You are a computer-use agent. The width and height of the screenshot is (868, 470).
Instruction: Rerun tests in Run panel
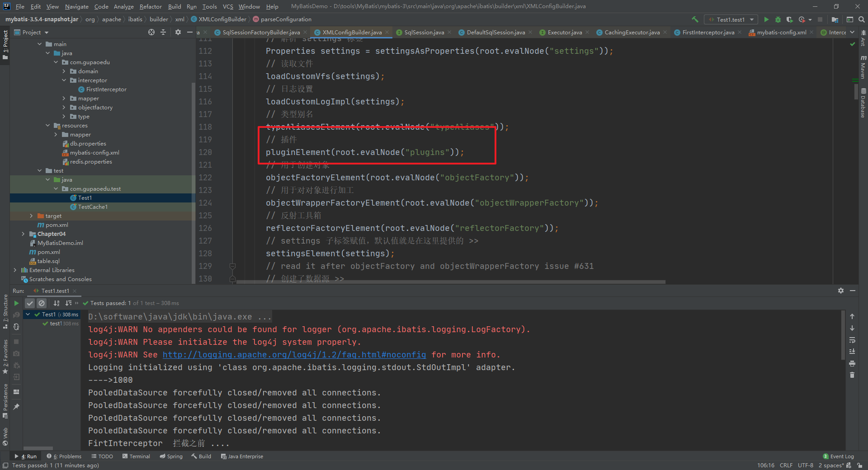tap(16, 303)
